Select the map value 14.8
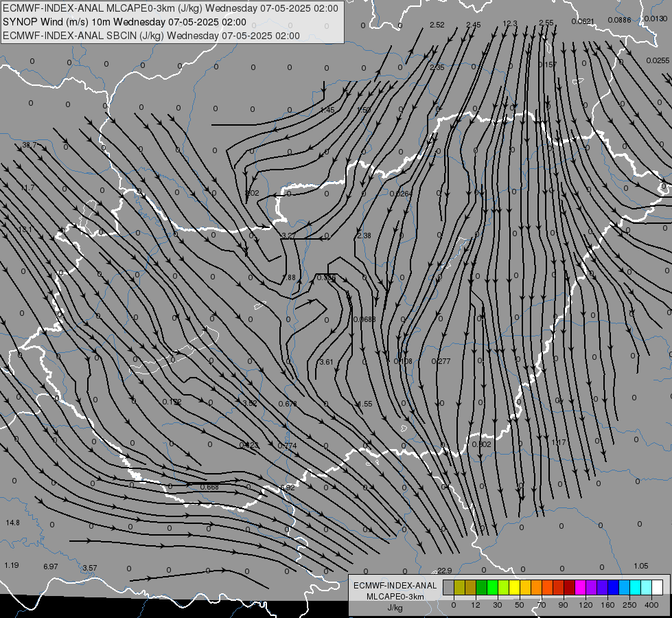 (13, 523)
